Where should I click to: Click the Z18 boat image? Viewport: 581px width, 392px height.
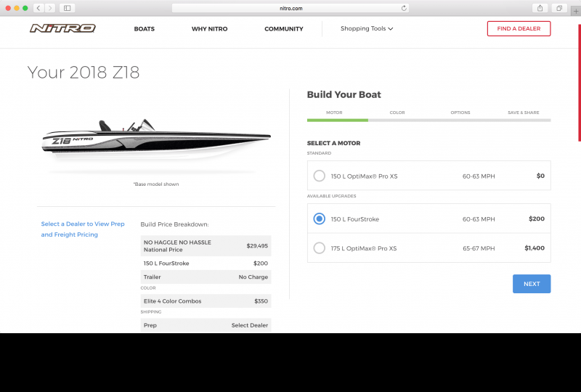pos(156,140)
